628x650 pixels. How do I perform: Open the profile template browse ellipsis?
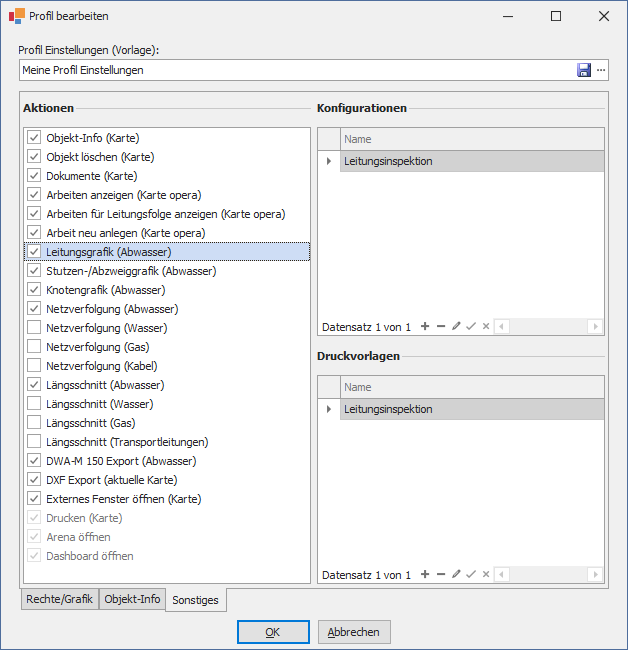[x=601, y=70]
